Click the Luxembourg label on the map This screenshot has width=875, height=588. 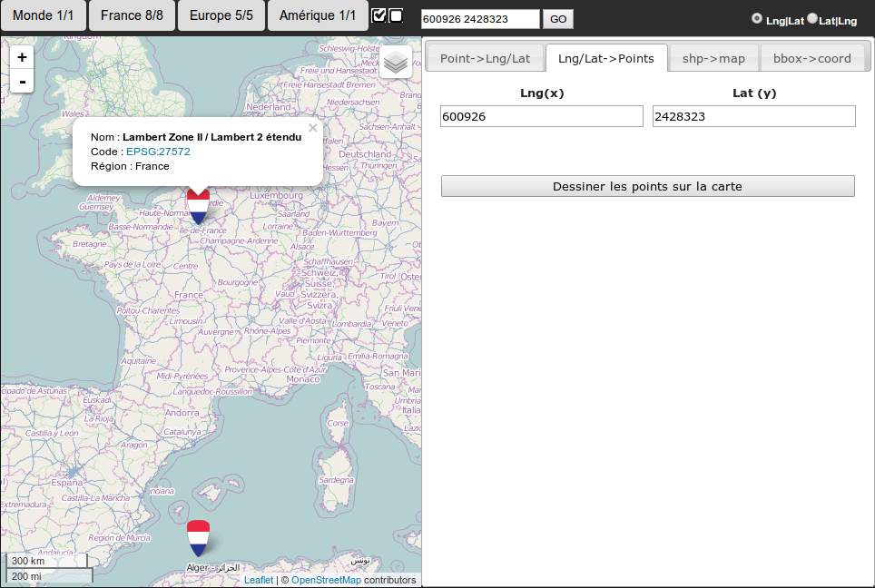click(x=276, y=196)
